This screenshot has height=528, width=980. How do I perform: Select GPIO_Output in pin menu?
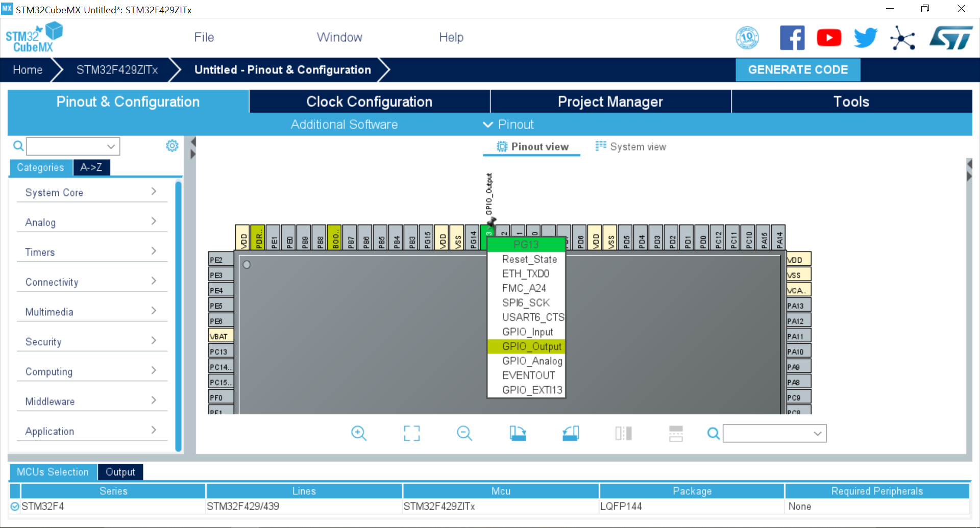click(x=527, y=346)
